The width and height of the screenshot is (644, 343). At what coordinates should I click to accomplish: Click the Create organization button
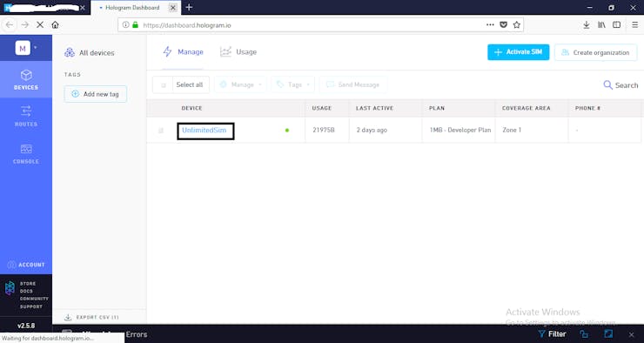[595, 52]
